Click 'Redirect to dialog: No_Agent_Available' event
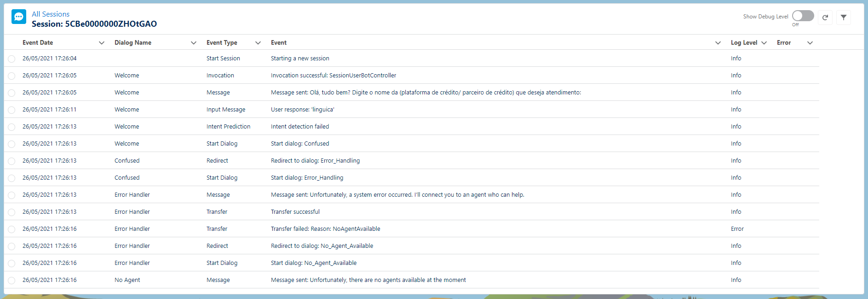This screenshot has height=299, width=868. tap(322, 246)
